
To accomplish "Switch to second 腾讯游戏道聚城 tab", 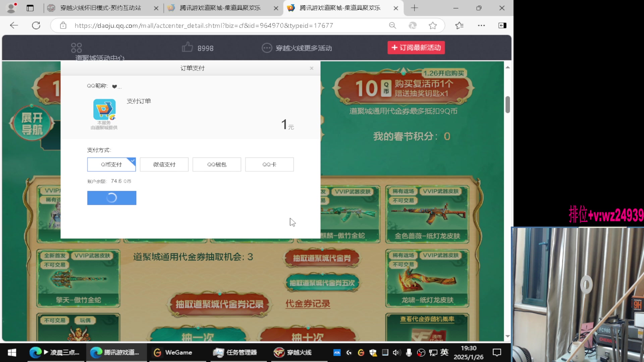I will (x=220, y=8).
